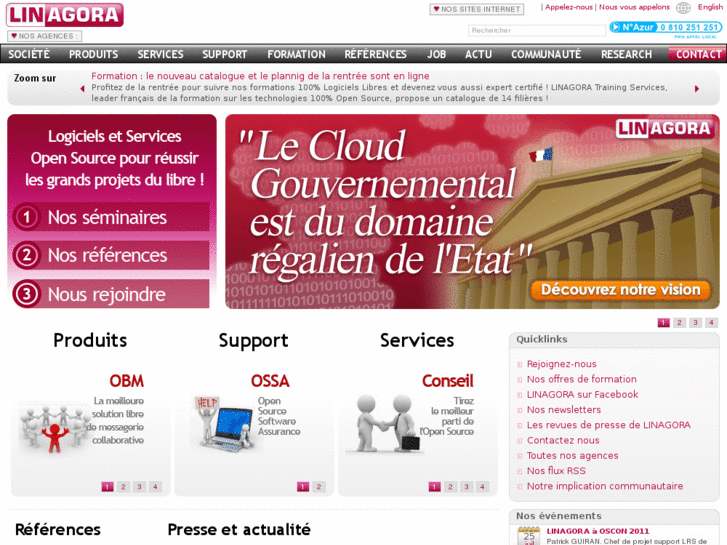Screen dimensions: 727x545
Task: Select banner slide 4
Action: click(711, 323)
